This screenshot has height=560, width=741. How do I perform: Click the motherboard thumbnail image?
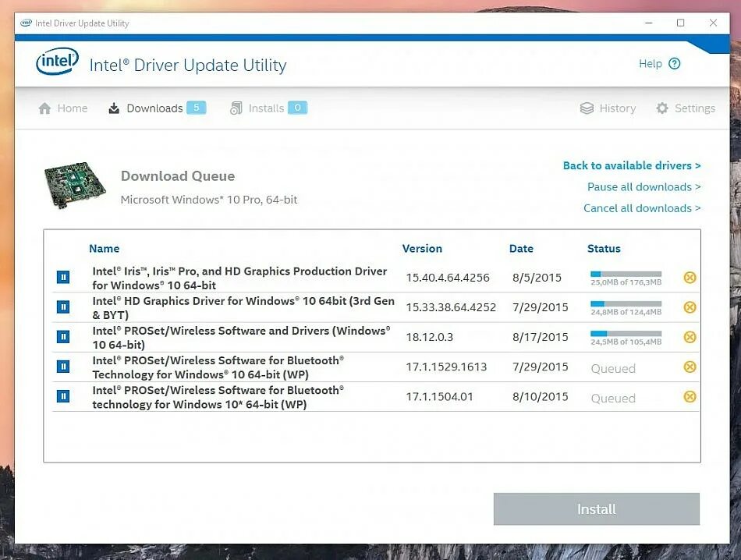pos(75,186)
